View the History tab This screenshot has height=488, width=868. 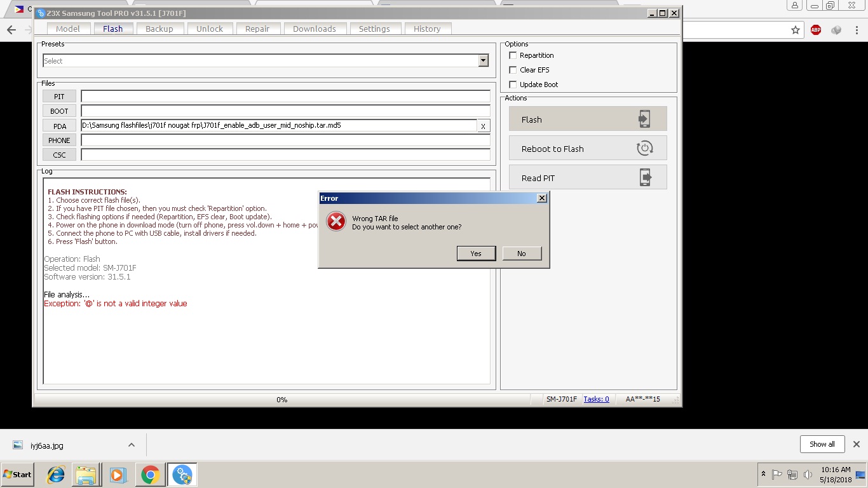427,29
